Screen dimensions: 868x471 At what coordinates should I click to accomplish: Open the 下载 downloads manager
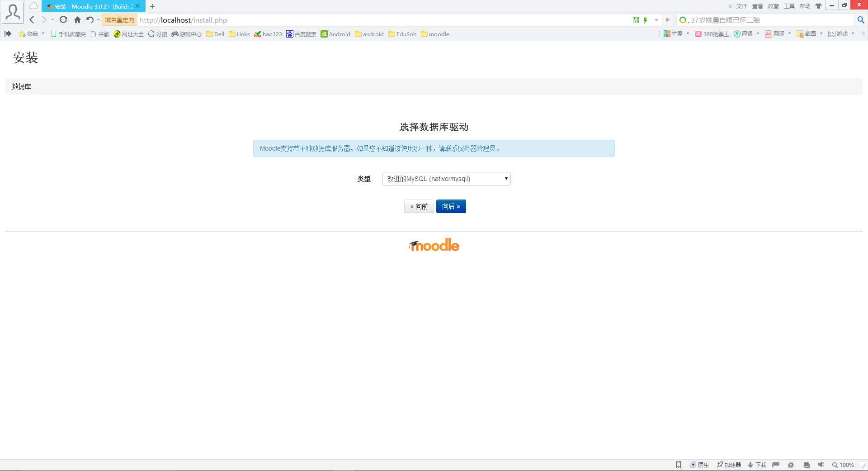(x=757, y=465)
